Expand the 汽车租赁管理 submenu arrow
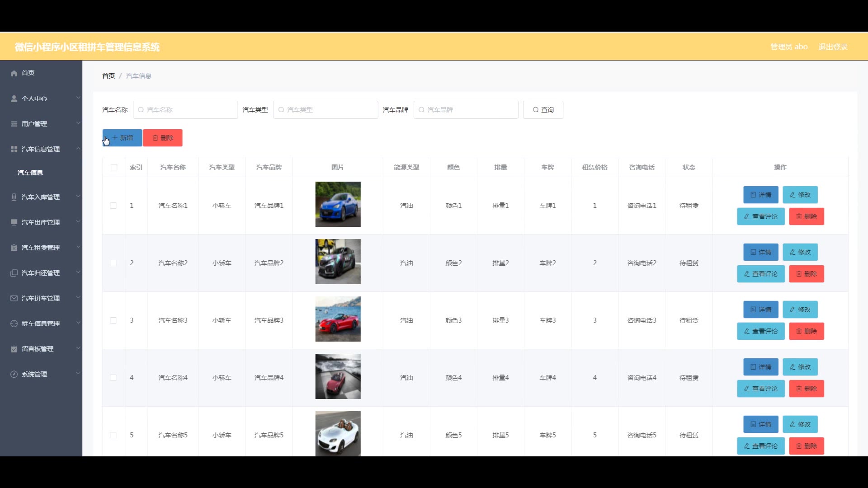 (x=78, y=247)
